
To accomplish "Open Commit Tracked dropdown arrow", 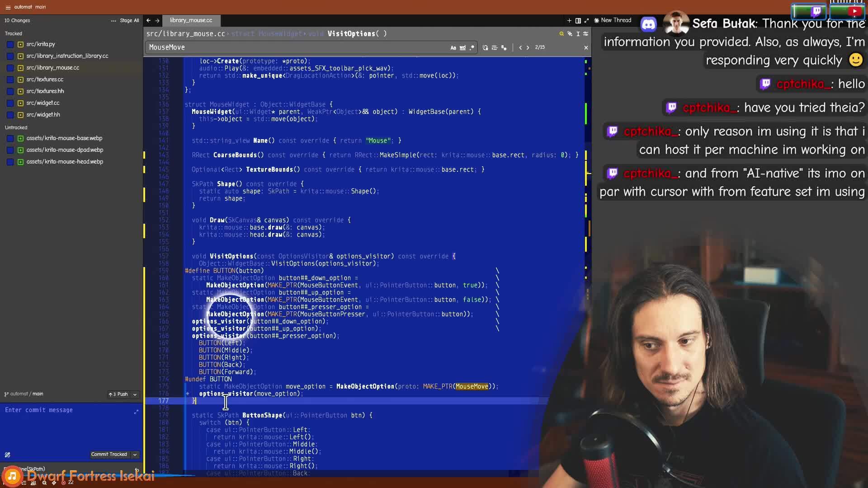I will click(135, 455).
